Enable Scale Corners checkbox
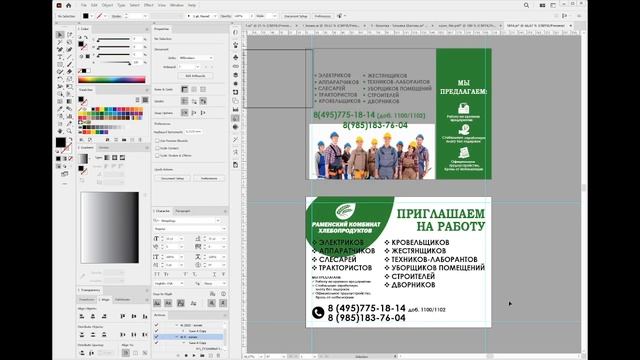 click(x=158, y=148)
